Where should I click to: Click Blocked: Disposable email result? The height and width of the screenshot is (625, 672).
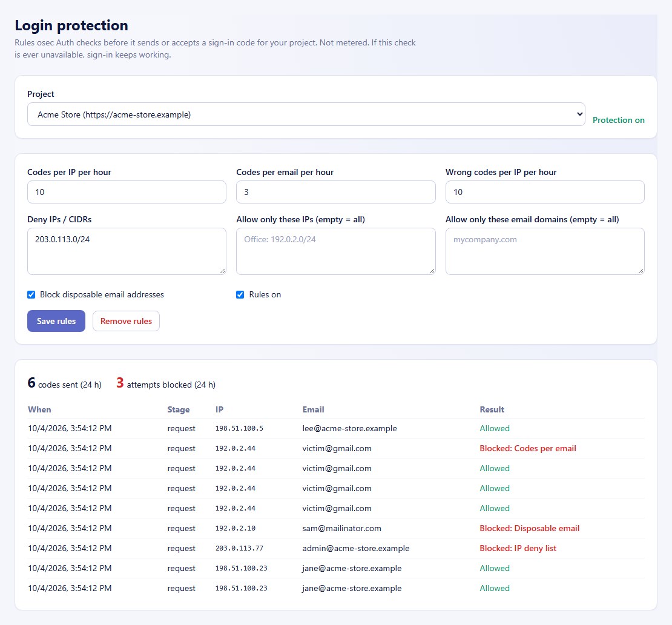(x=529, y=528)
